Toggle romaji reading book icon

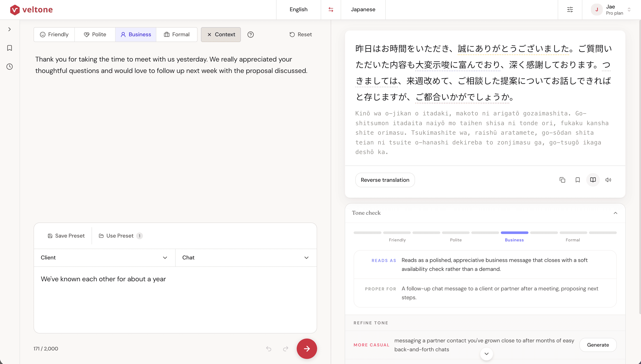click(x=593, y=180)
